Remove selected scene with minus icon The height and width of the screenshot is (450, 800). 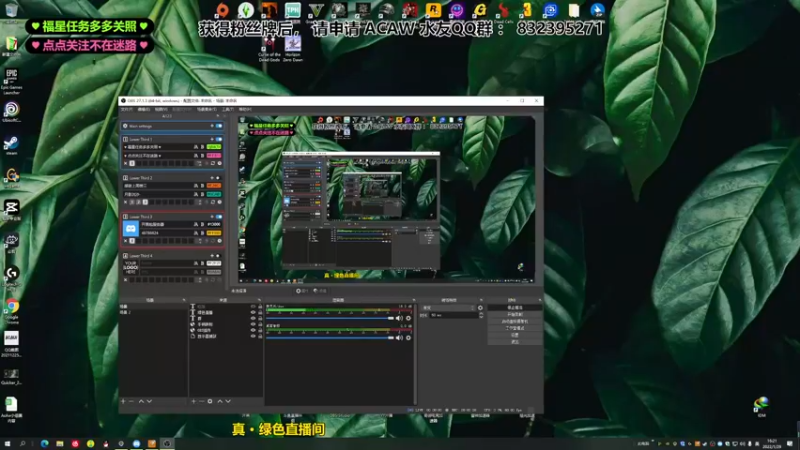click(x=131, y=402)
